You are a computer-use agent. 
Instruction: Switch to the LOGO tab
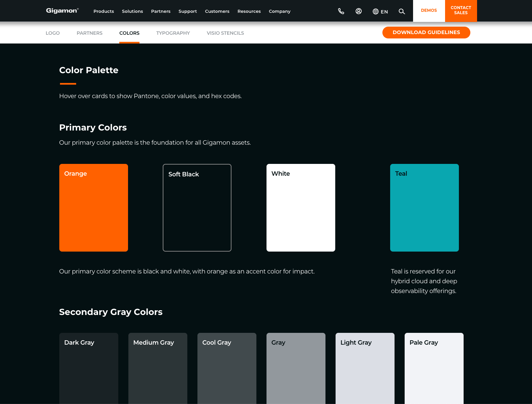pos(53,33)
